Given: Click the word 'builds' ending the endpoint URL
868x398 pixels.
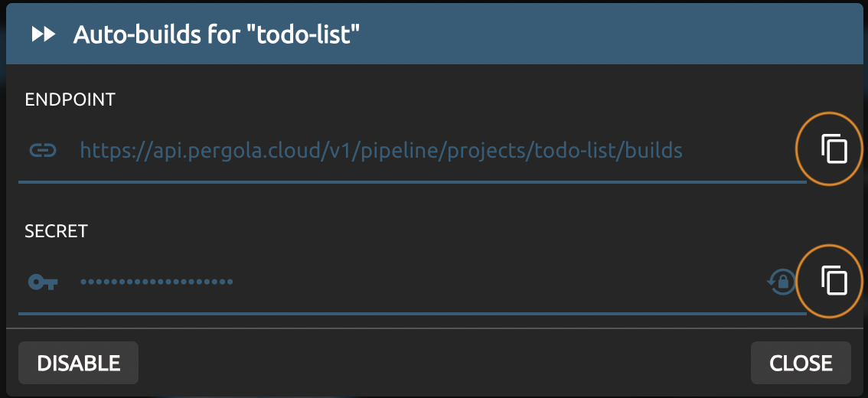Looking at the screenshot, I should coord(653,150).
